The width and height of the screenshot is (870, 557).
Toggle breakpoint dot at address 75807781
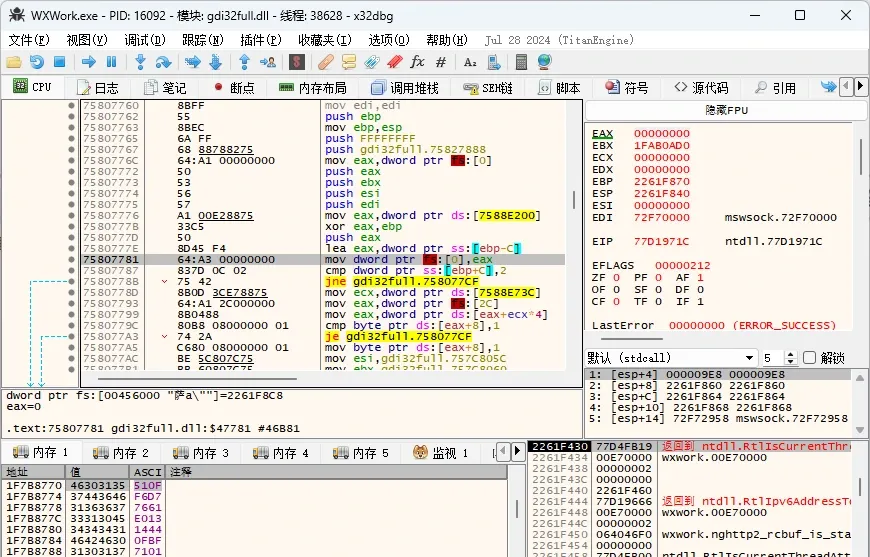71,259
